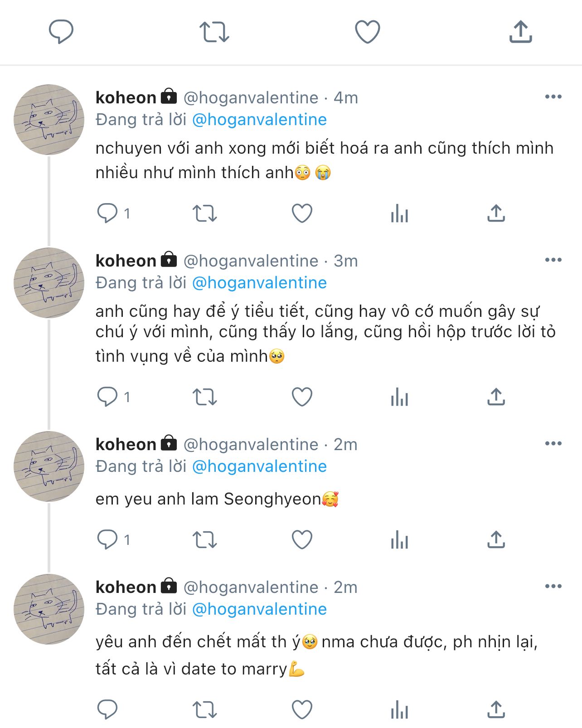Like the 3m tweet
The width and height of the screenshot is (582, 728).
[302, 397]
